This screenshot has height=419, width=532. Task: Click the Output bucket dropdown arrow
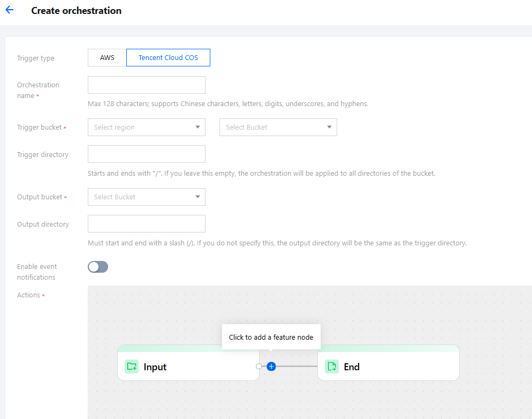pyautogui.click(x=197, y=197)
